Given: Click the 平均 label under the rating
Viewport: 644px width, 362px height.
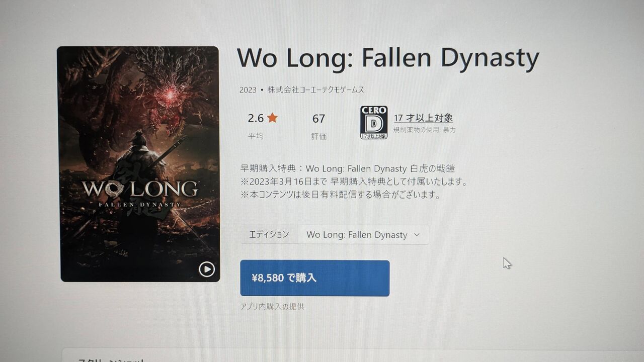Looking at the screenshot, I should click(256, 136).
